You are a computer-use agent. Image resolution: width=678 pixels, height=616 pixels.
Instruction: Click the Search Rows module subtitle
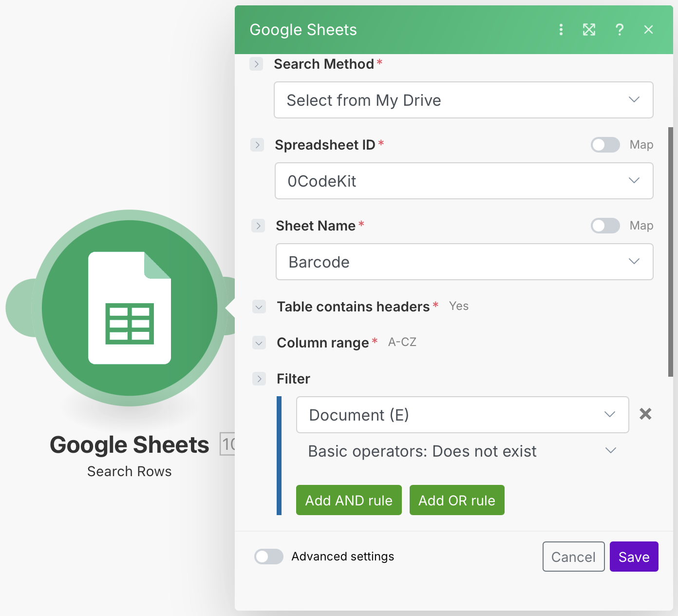click(130, 471)
